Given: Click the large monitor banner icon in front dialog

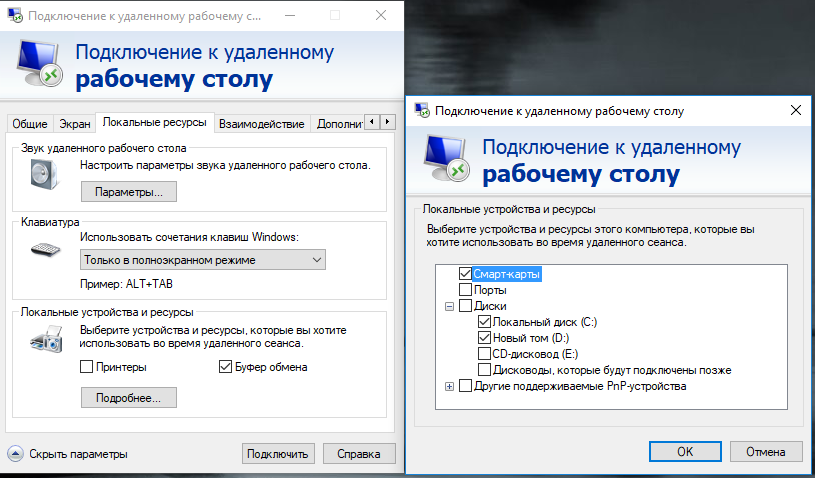Looking at the screenshot, I should (x=446, y=158).
